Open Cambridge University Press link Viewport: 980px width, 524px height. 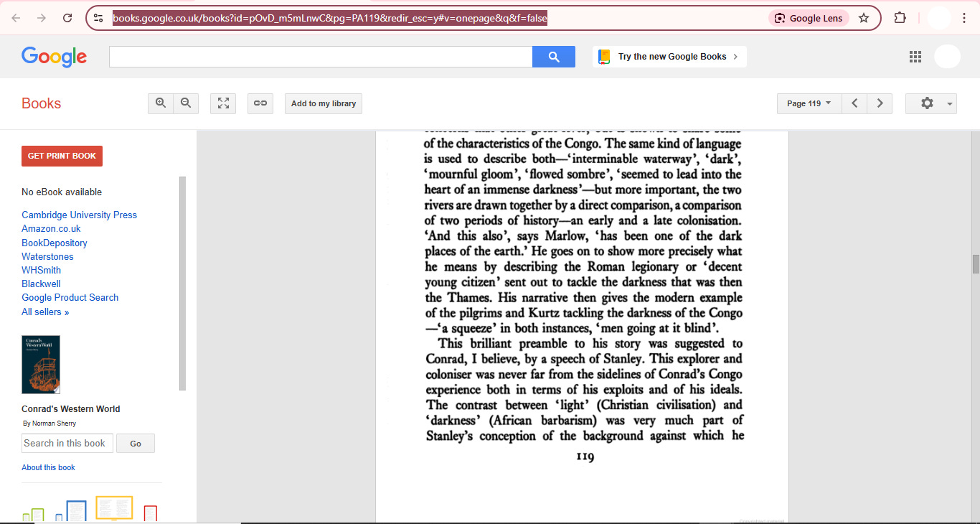[79, 215]
